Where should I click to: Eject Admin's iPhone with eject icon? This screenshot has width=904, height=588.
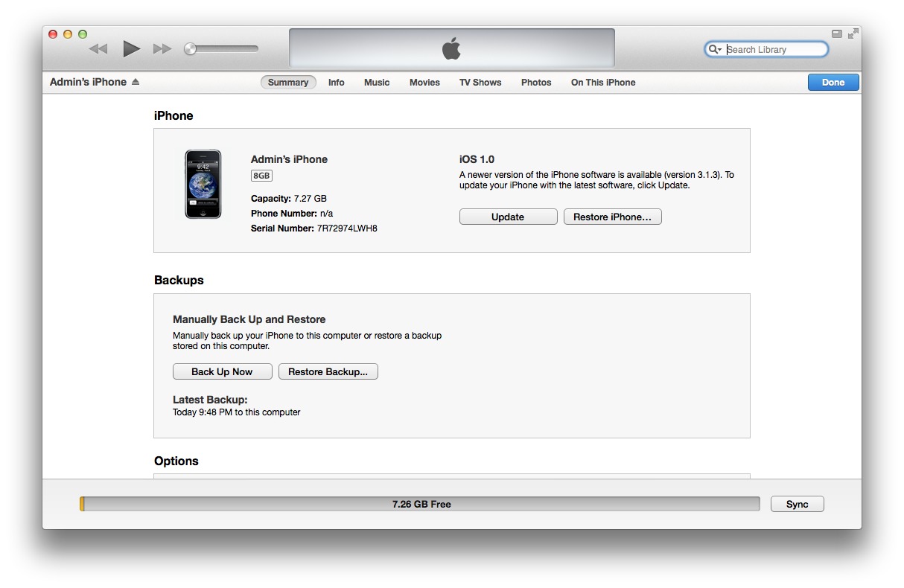[x=136, y=82]
